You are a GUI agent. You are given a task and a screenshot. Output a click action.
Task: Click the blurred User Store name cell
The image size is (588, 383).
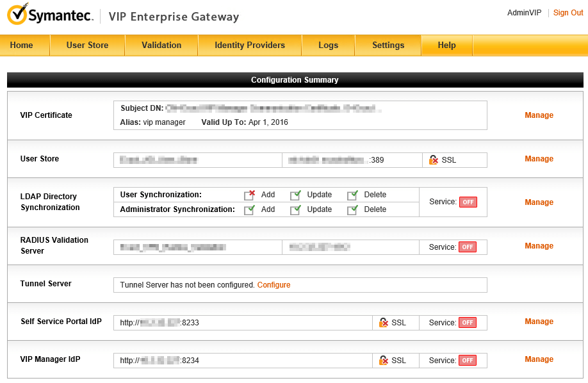(x=198, y=160)
